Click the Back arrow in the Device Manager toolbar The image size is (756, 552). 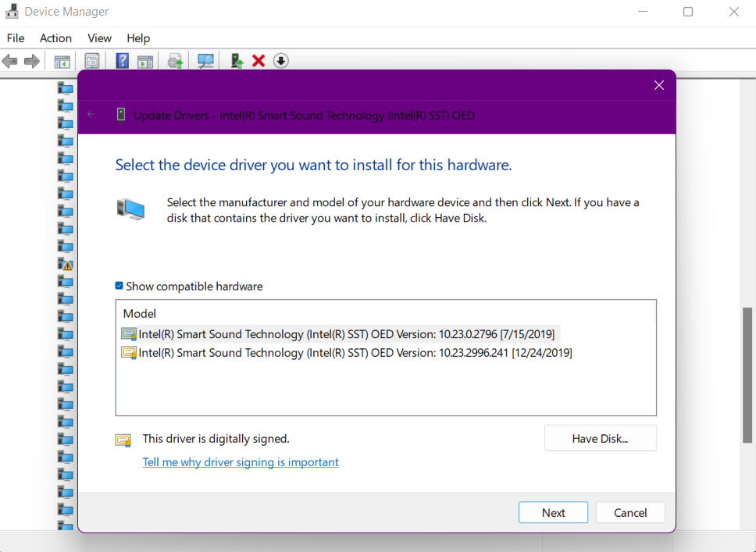(x=10, y=61)
